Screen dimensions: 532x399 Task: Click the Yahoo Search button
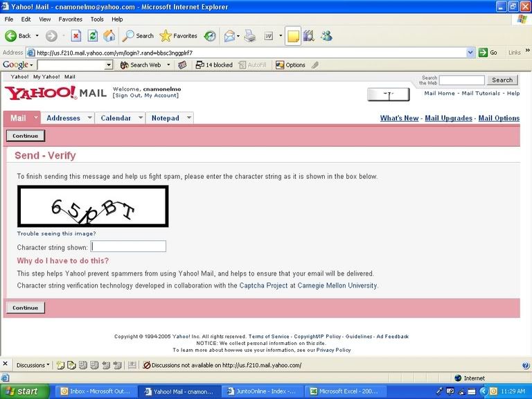tap(502, 80)
